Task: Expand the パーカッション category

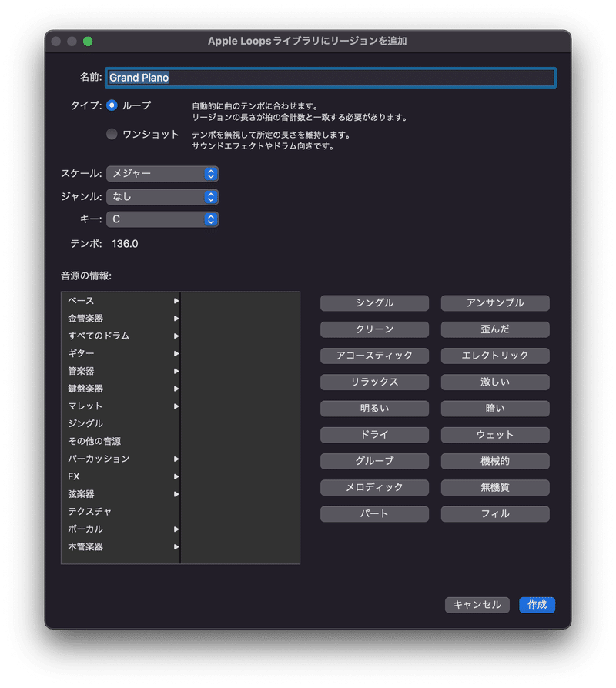Action: tap(121, 459)
